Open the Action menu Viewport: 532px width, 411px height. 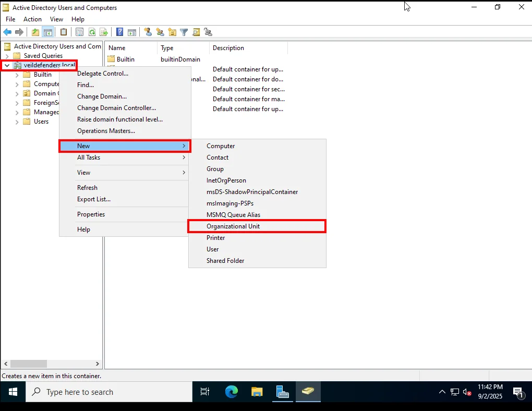[x=32, y=19]
